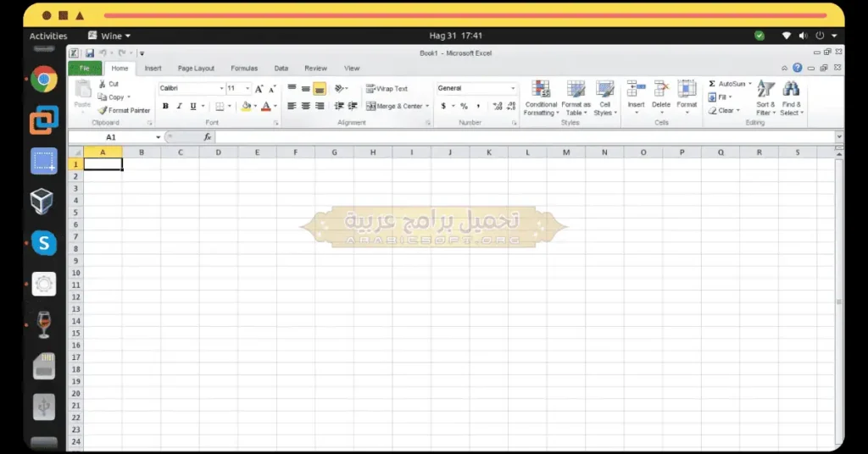Switch to the Page Layout tab
868x454 pixels.
pyautogui.click(x=196, y=68)
